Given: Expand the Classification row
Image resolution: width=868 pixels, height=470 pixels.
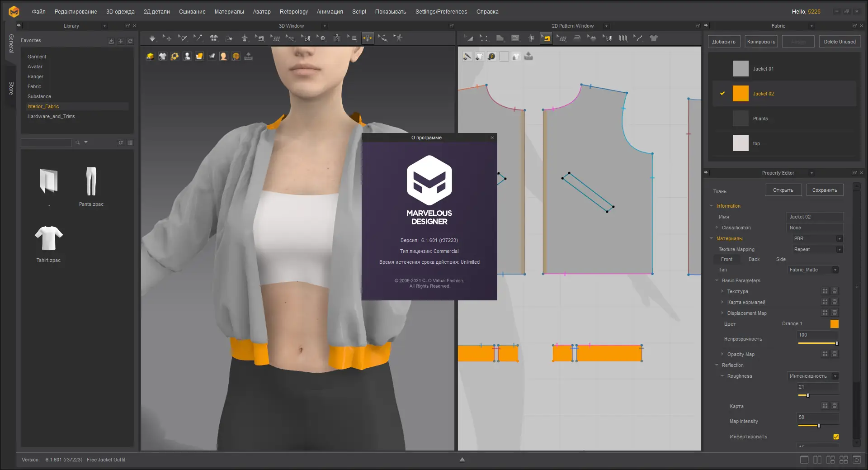Looking at the screenshot, I should coord(717,228).
